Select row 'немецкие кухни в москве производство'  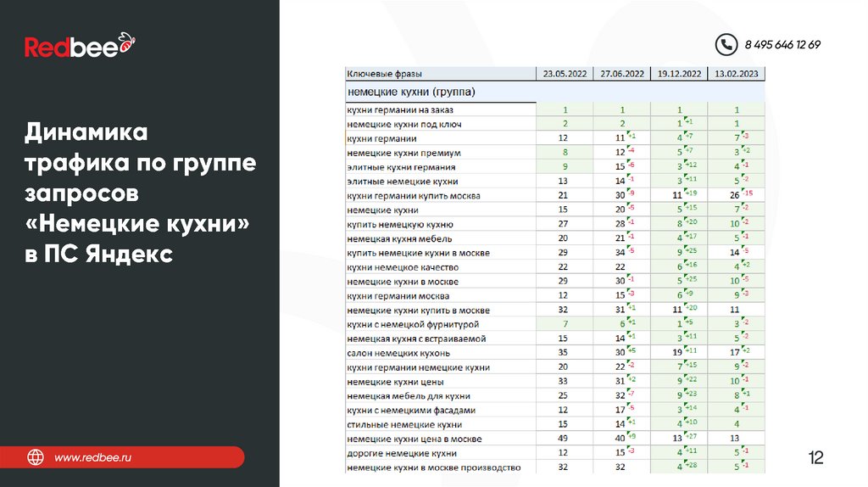point(555,467)
